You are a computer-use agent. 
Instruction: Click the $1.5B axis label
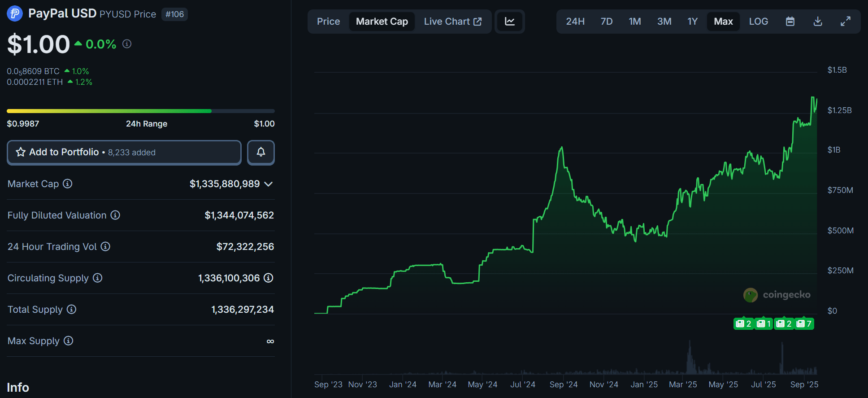[837, 70]
